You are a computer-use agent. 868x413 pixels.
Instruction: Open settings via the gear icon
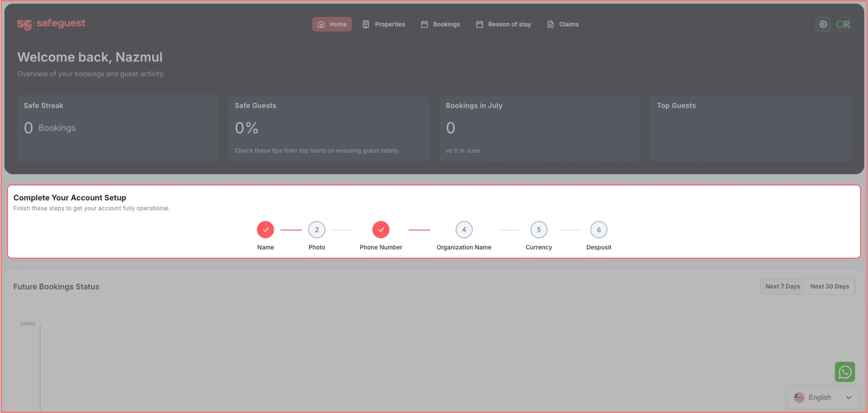click(823, 24)
